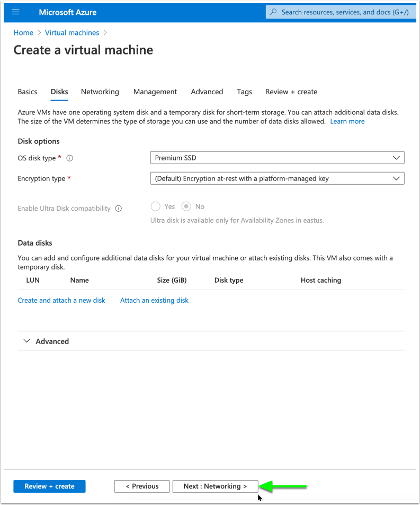This screenshot has height=505, width=420.
Task: Click the LUN column header
Action: coord(33,280)
